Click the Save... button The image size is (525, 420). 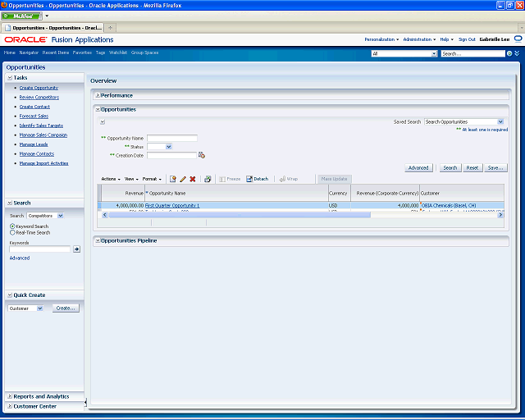(495, 168)
